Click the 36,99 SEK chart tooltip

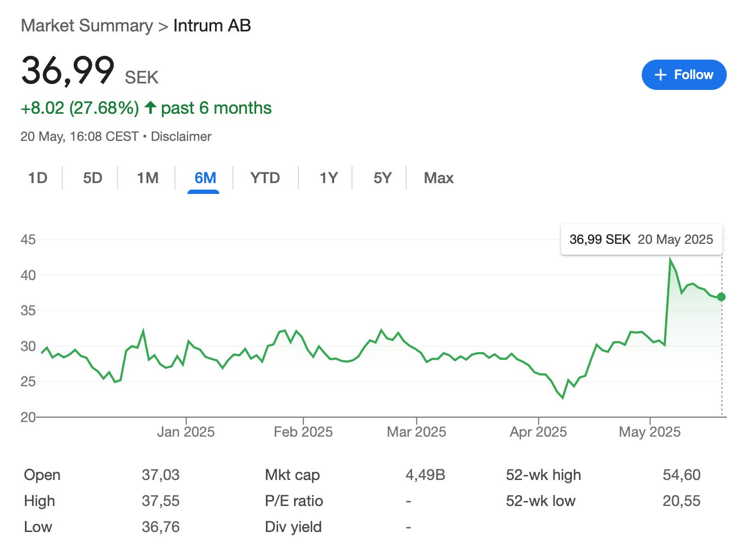(641, 239)
